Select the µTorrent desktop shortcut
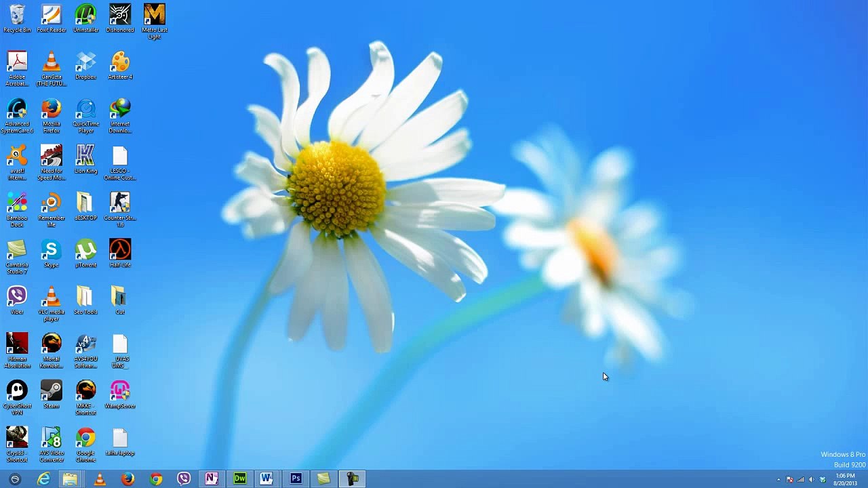The height and width of the screenshot is (488, 868). click(x=85, y=254)
